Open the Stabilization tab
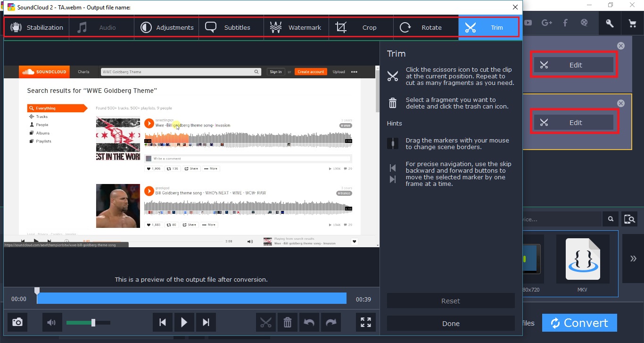 click(x=37, y=27)
